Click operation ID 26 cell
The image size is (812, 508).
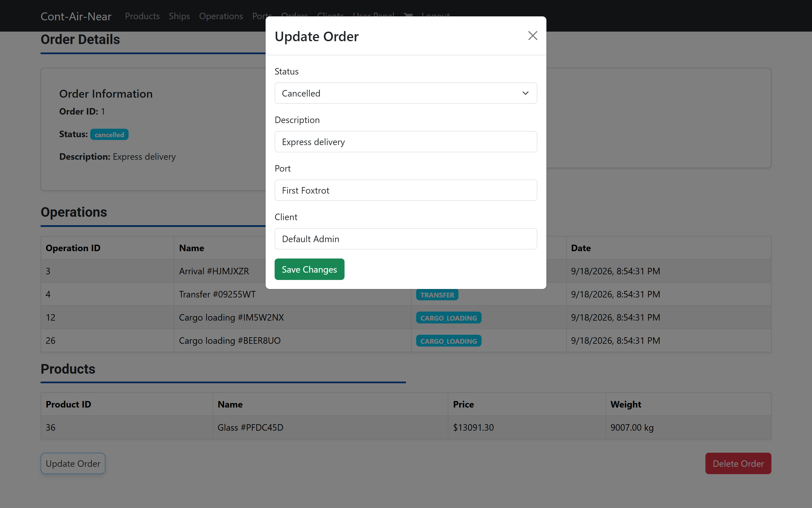pyautogui.click(x=107, y=340)
